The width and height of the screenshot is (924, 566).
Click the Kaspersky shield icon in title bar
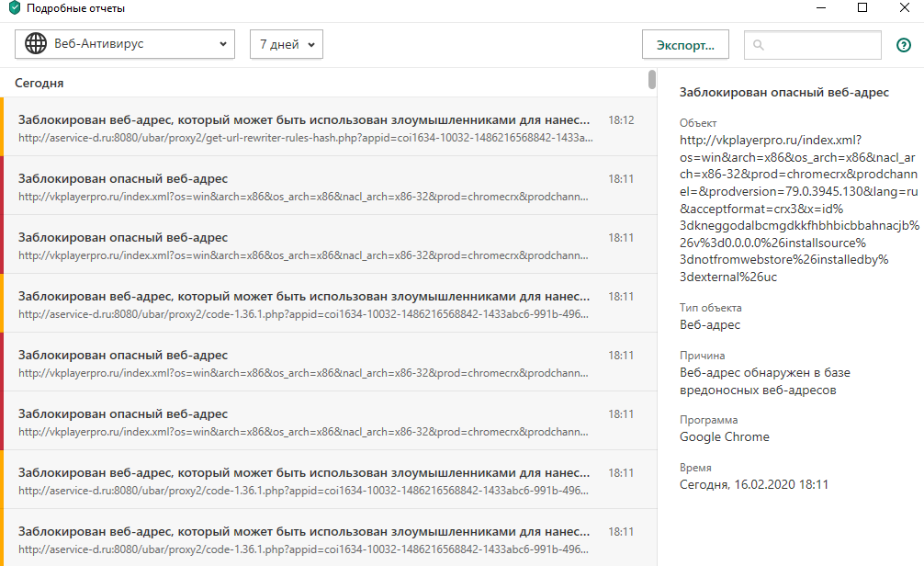tap(13, 8)
